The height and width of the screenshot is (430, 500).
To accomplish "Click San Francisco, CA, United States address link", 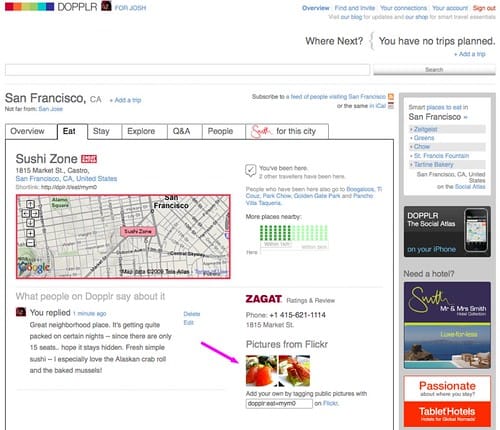I will point(66,179).
